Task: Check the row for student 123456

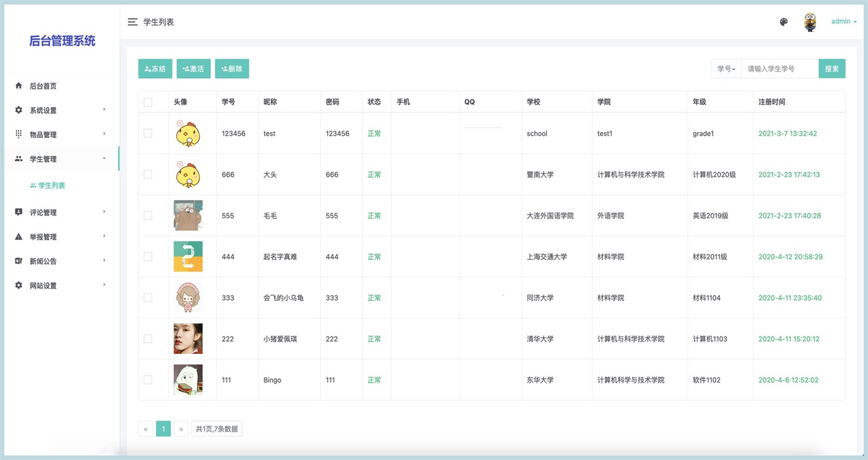Action: pyautogui.click(x=148, y=134)
